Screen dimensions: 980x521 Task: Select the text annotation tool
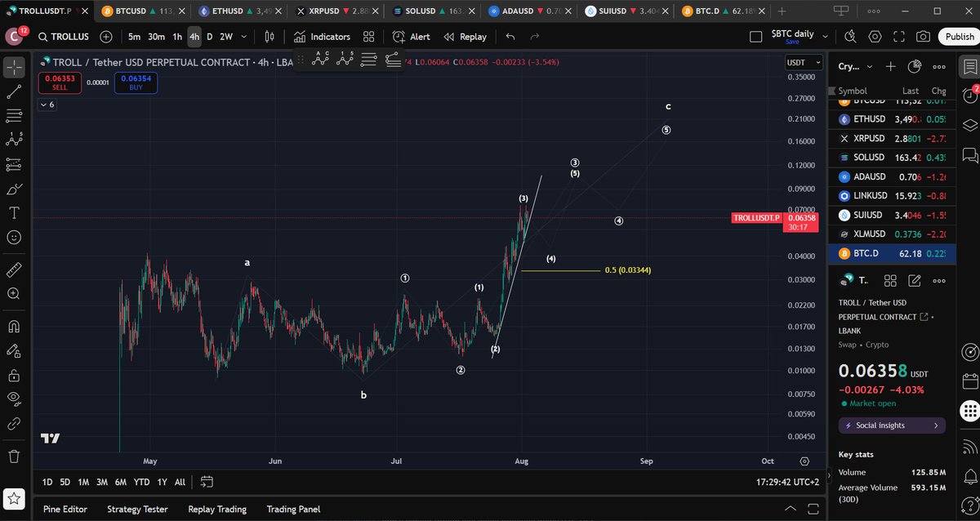(x=14, y=213)
